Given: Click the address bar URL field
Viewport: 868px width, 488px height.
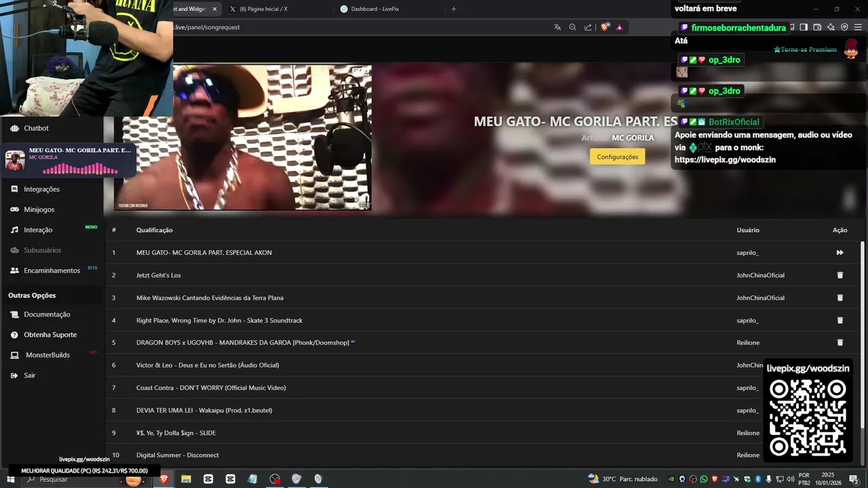Looking at the screenshot, I should coord(359,27).
